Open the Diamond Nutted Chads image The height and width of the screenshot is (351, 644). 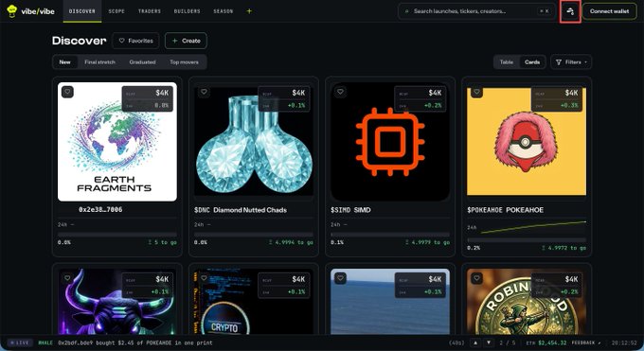(x=254, y=142)
